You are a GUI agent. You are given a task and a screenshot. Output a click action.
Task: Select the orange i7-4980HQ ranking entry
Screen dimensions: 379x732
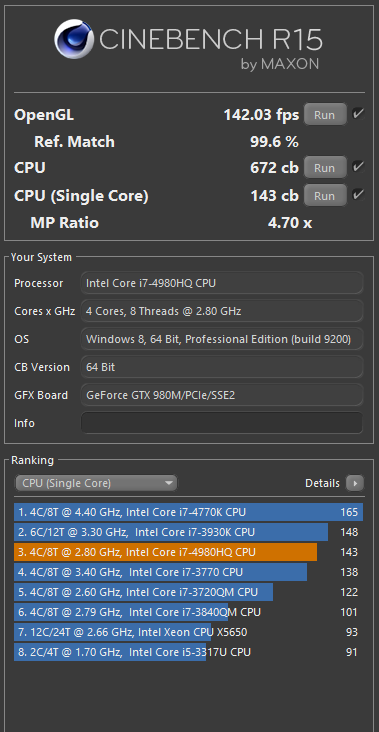pyautogui.click(x=166, y=552)
